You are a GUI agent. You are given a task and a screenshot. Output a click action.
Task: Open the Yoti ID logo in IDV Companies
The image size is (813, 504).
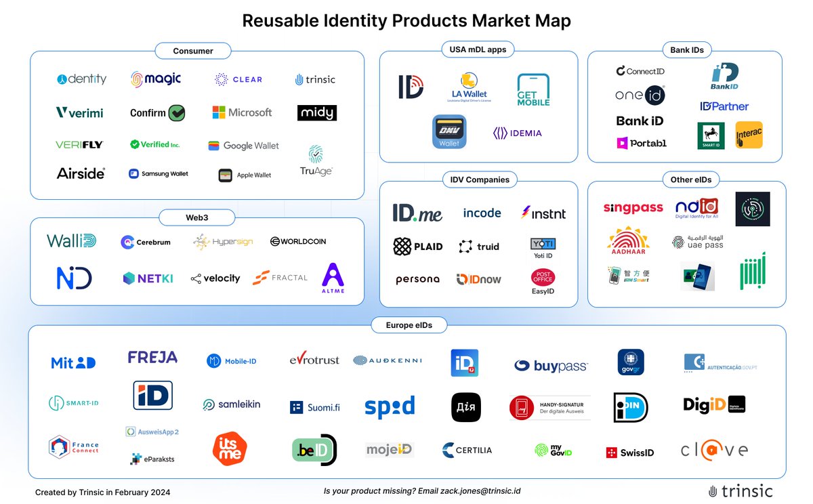542,246
